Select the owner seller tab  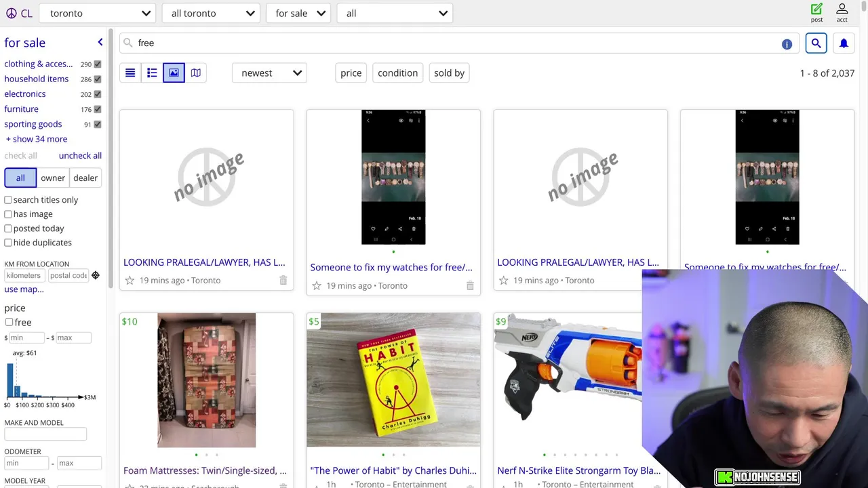[53, 178]
